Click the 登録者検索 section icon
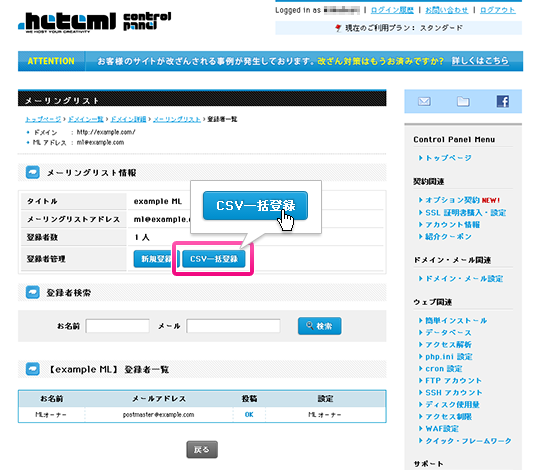This screenshot has height=470, width=540. point(33,292)
